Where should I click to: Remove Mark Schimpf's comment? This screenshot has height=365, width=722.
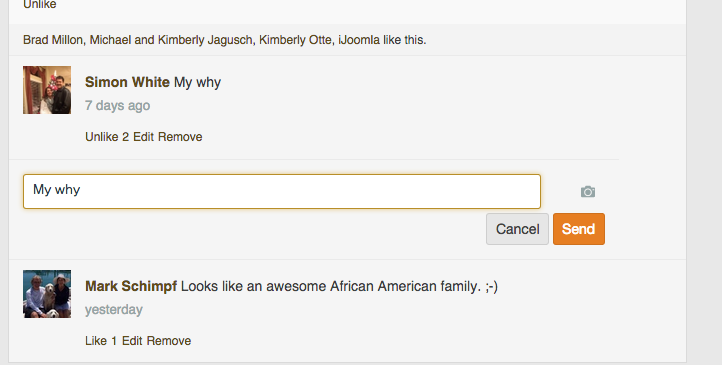[x=169, y=341]
